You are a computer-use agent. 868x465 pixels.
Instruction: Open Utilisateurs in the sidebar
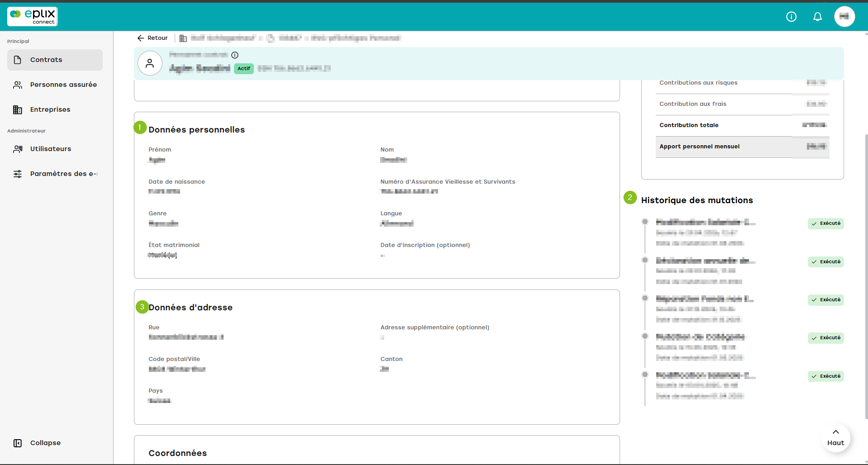(x=55, y=149)
